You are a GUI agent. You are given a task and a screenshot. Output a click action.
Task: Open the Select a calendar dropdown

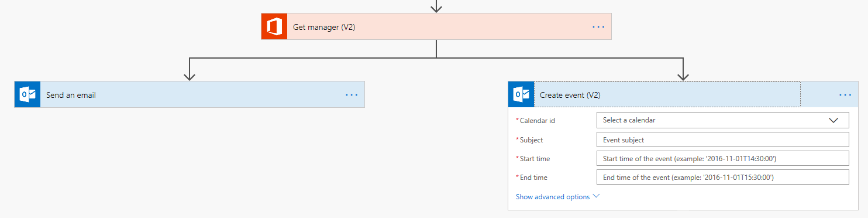pyautogui.click(x=722, y=120)
